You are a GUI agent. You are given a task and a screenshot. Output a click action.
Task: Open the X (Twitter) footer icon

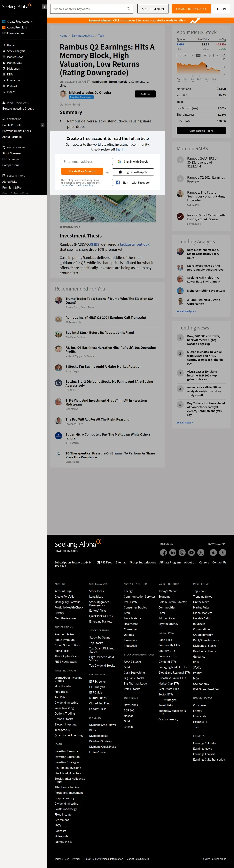[201, 552]
